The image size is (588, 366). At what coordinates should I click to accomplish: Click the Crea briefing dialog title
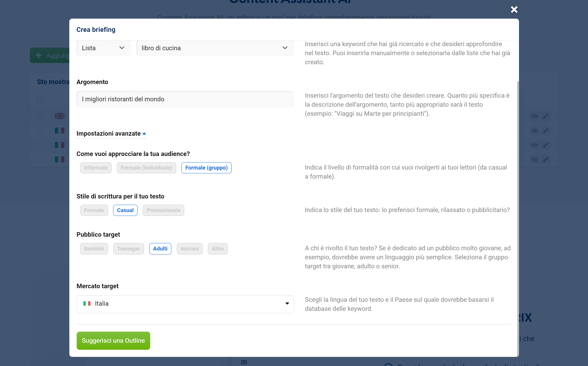click(x=96, y=30)
